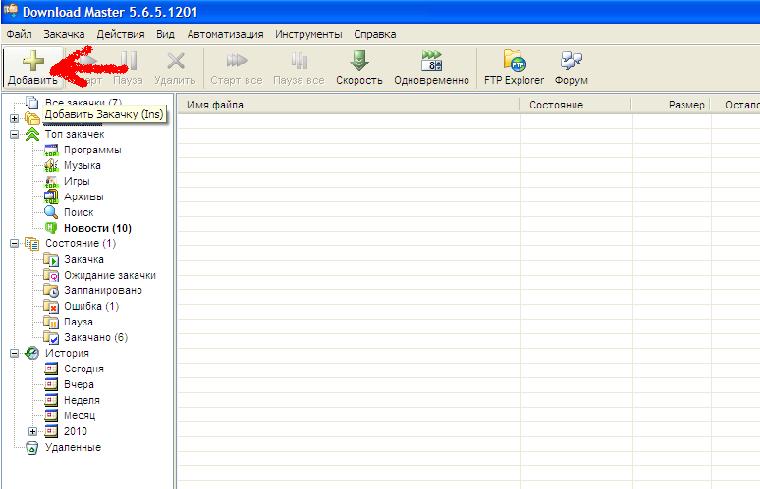This screenshot has width=760, height=489.
Task: Open the Новости (10) icon
Action: pos(51,228)
